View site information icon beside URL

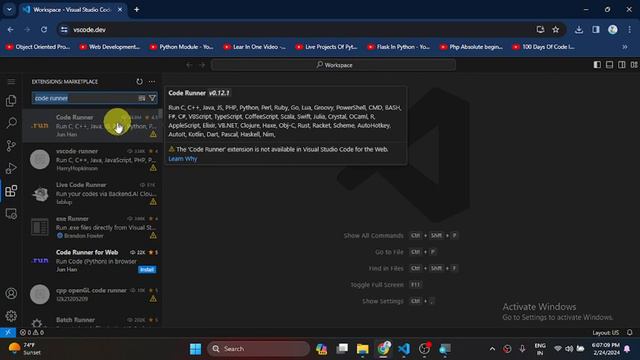tap(64, 29)
